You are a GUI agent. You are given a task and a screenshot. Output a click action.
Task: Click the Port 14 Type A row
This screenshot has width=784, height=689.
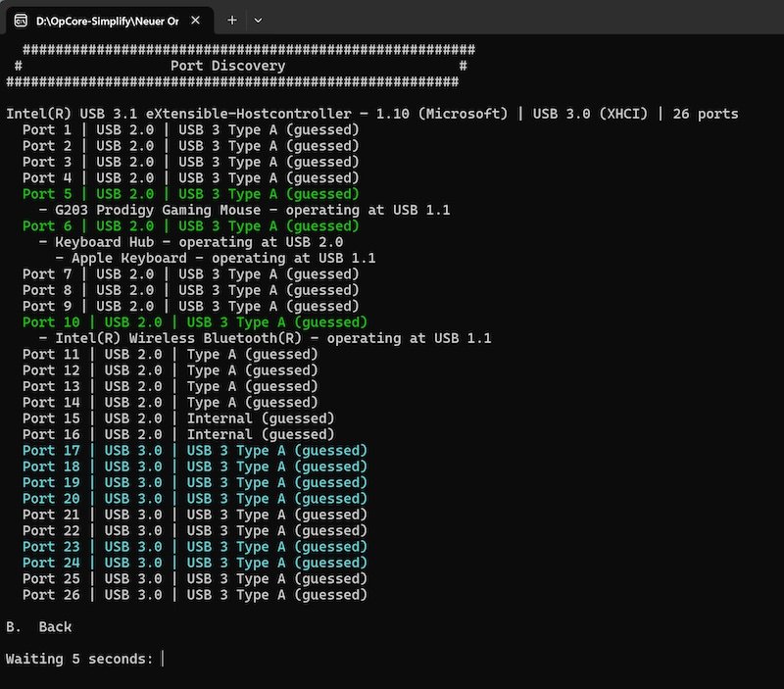click(x=170, y=403)
